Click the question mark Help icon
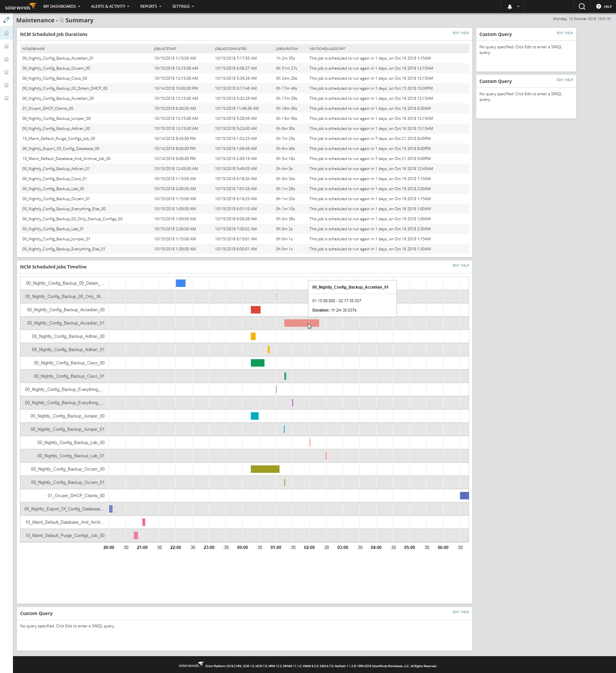Image resolution: width=616 pixels, height=673 pixels. click(598, 6)
